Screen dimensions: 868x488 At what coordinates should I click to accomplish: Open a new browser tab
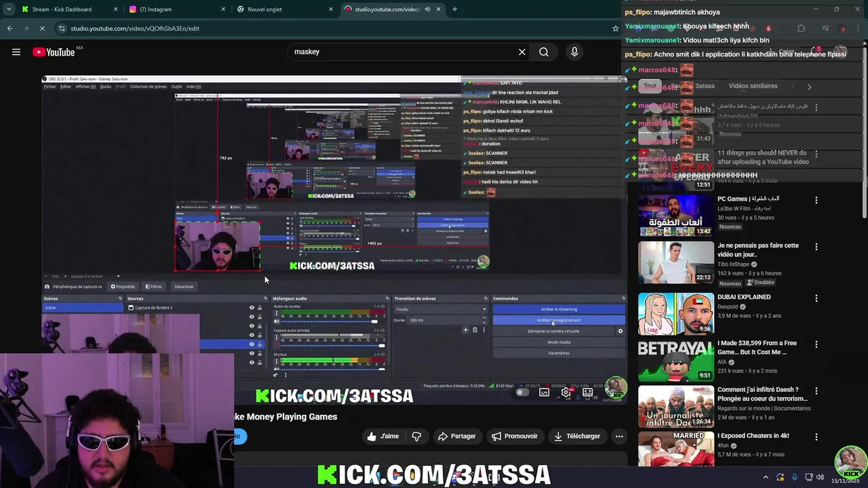click(x=454, y=9)
